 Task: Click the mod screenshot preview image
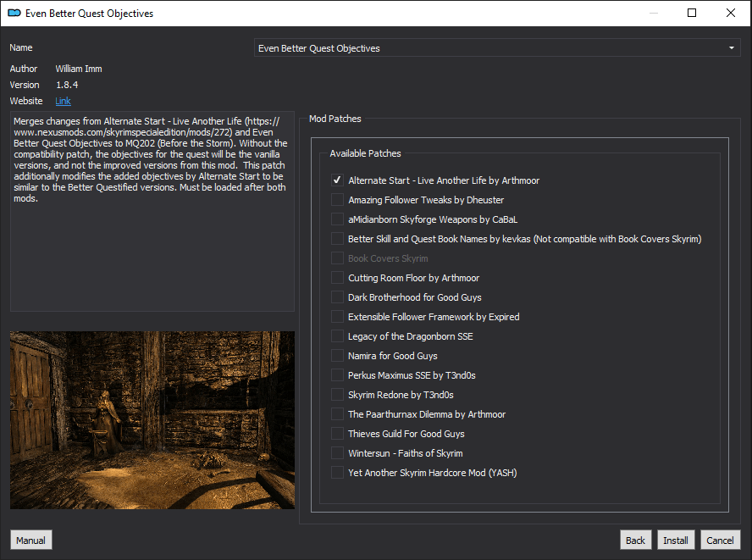click(152, 420)
